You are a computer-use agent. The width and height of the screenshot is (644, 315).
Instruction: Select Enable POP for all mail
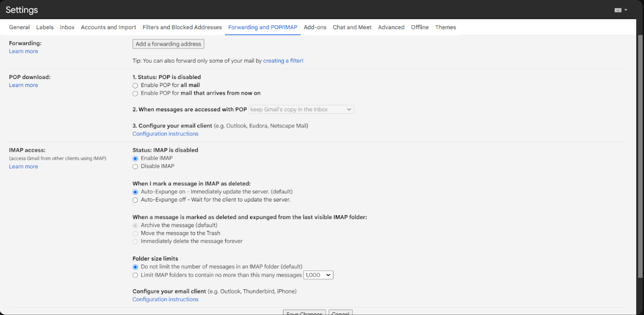(x=136, y=86)
